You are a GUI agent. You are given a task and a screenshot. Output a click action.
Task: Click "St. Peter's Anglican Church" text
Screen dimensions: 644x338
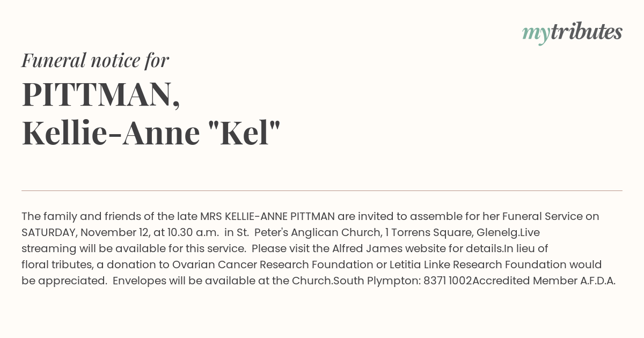[305, 232]
